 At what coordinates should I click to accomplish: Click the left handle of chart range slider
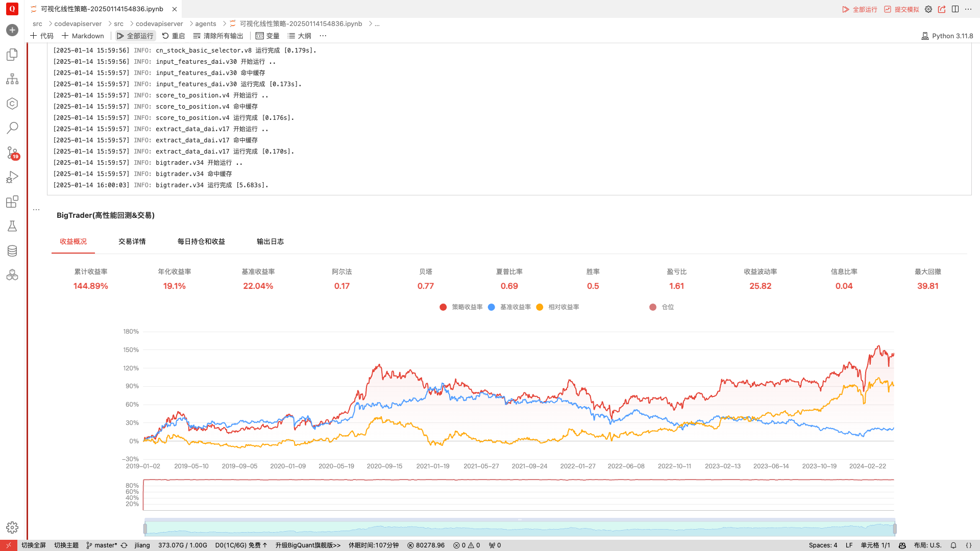(x=145, y=529)
